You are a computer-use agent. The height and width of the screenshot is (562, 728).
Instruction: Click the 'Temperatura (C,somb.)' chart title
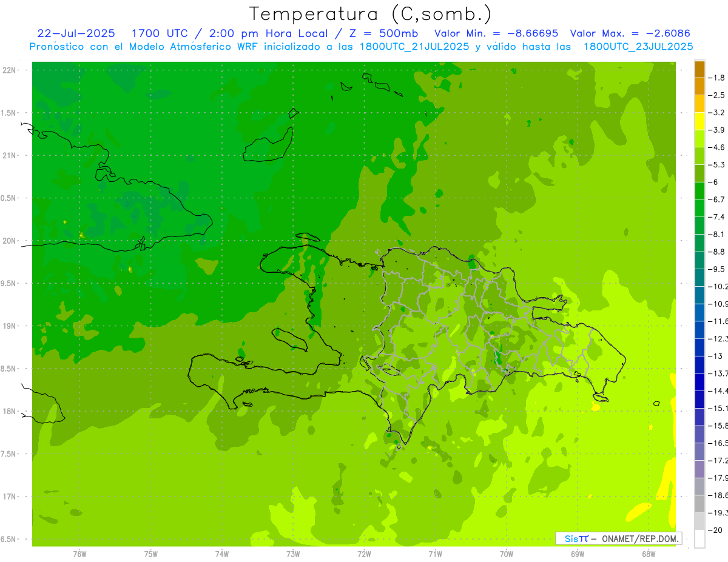click(x=370, y=14)
